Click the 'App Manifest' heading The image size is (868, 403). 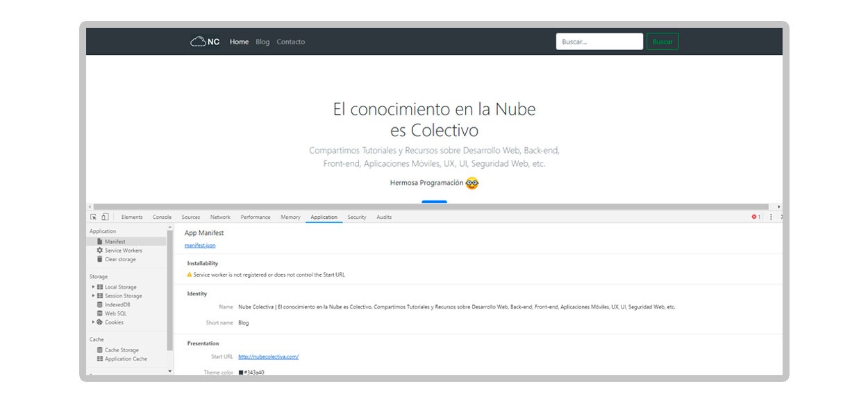[x=204, y=233]
